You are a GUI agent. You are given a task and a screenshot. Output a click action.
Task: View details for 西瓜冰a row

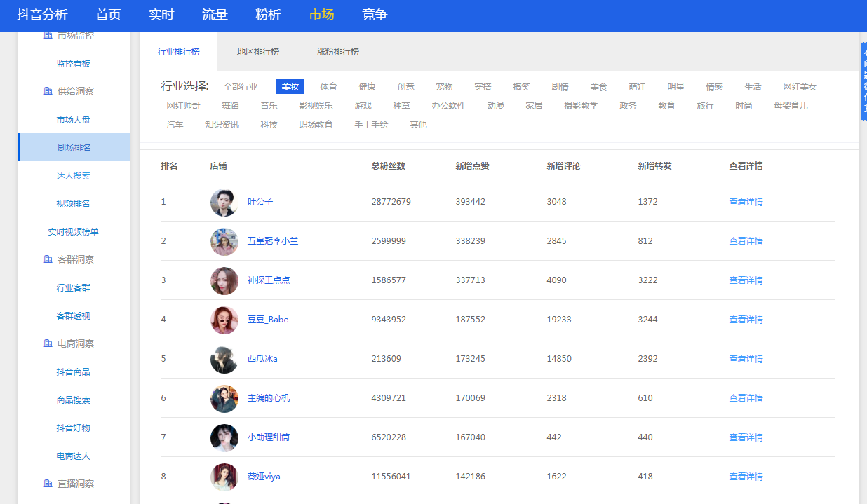(746, 359)
